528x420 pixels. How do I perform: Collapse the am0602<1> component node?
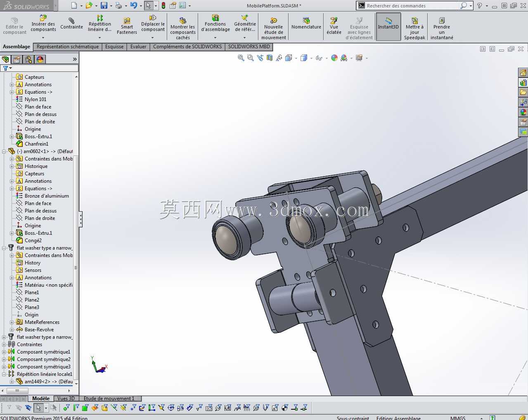click(x=4, y=151)
